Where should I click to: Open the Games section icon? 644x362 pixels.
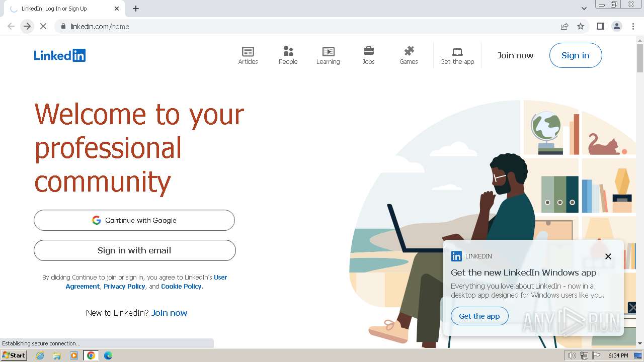409,51
